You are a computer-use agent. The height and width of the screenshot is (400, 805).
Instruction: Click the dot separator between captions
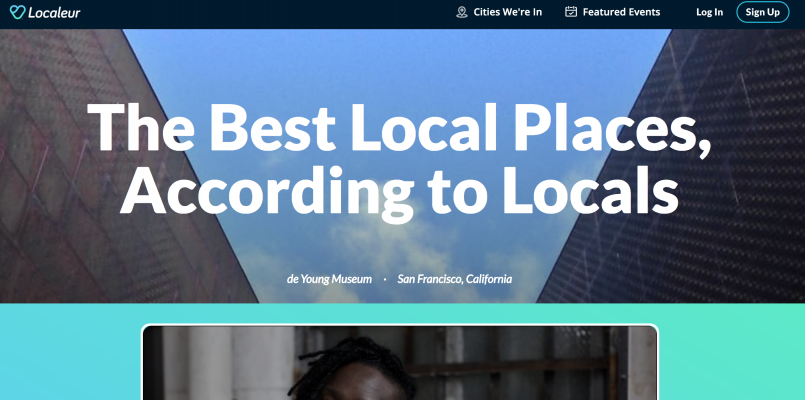(385, 279)
